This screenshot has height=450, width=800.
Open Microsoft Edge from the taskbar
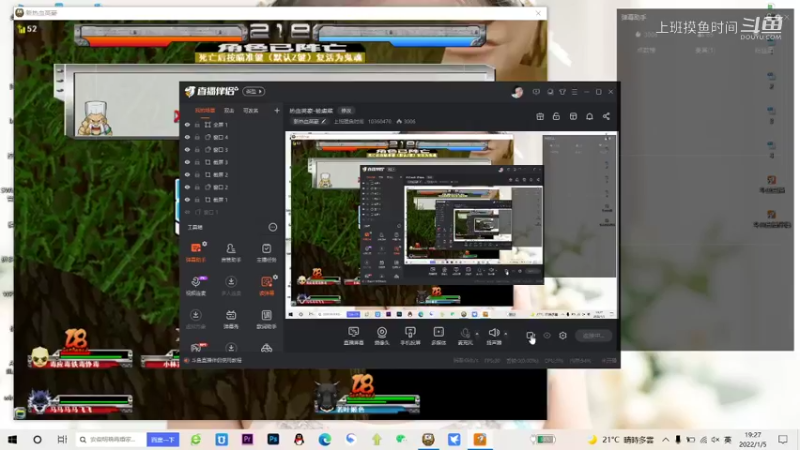click(x=325, y=439)
